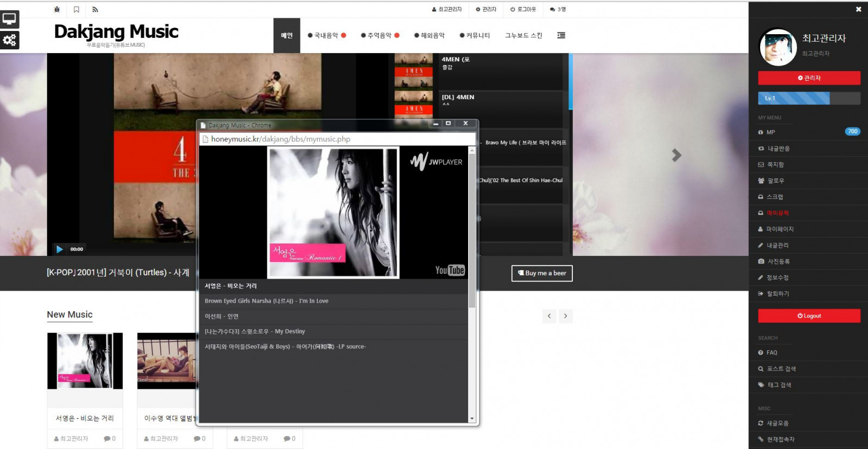
Task: Click 최고관리자 in the top bar
Action: [446, 9]
